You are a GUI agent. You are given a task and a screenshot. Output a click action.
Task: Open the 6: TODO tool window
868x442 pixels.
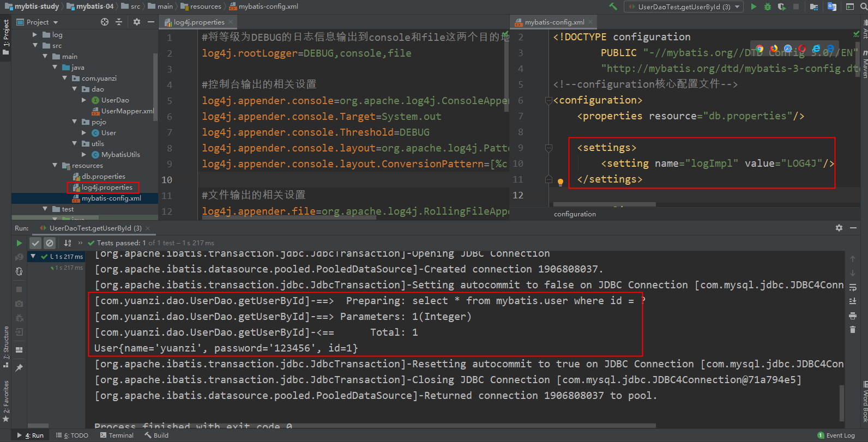(72, 435)
